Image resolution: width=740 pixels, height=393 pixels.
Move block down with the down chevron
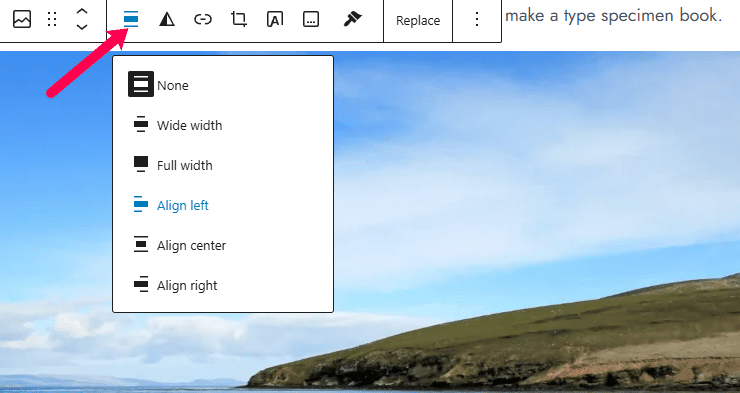pos(82,27)
